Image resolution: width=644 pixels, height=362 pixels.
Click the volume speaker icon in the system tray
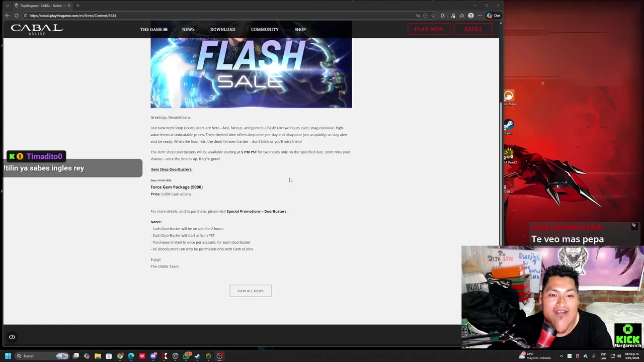pyautogui.click(x=619, y=356)
